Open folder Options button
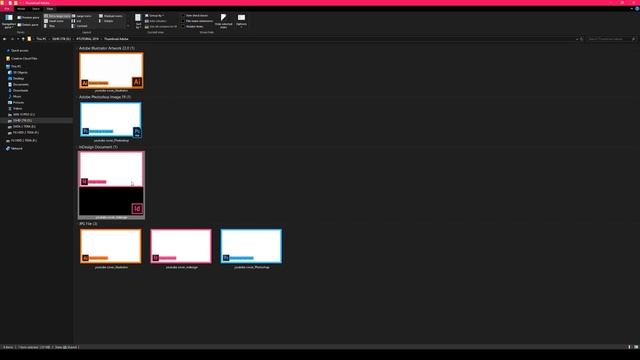This screenshot has height=360, width=640. click(241, 21)
